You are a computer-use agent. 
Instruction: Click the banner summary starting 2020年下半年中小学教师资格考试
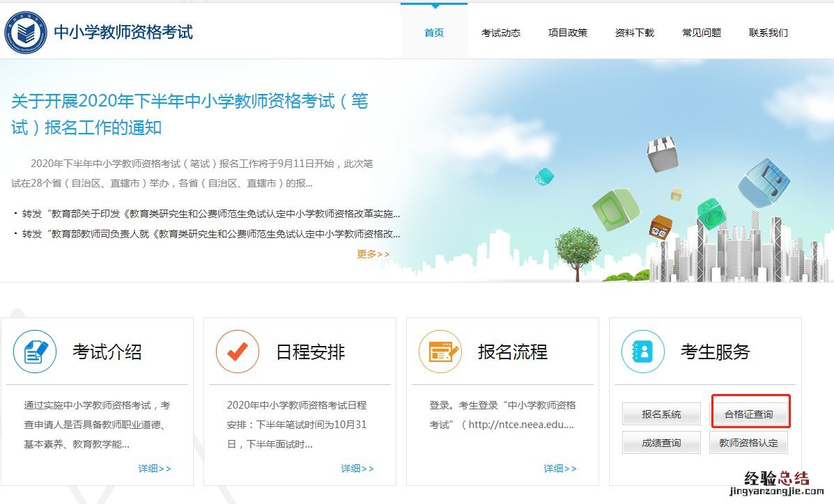(192, 173)
